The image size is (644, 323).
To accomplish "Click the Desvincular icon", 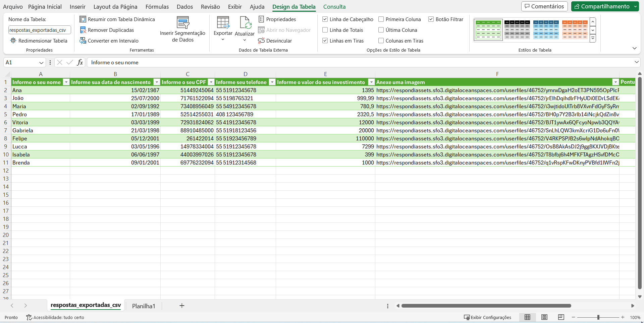I will [x=261, y=41].
